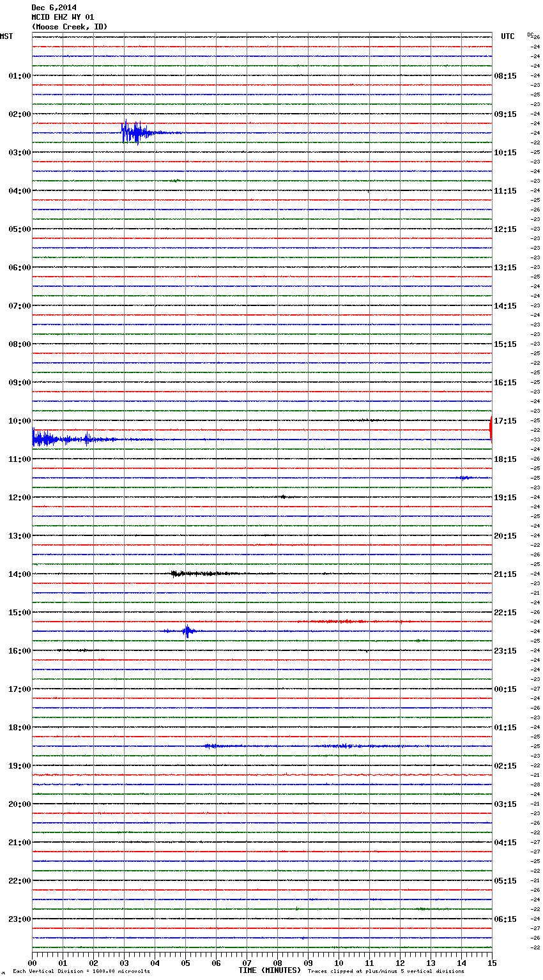
Task: Click minute '08' on the bottom axis
Action: click(277, 963)
